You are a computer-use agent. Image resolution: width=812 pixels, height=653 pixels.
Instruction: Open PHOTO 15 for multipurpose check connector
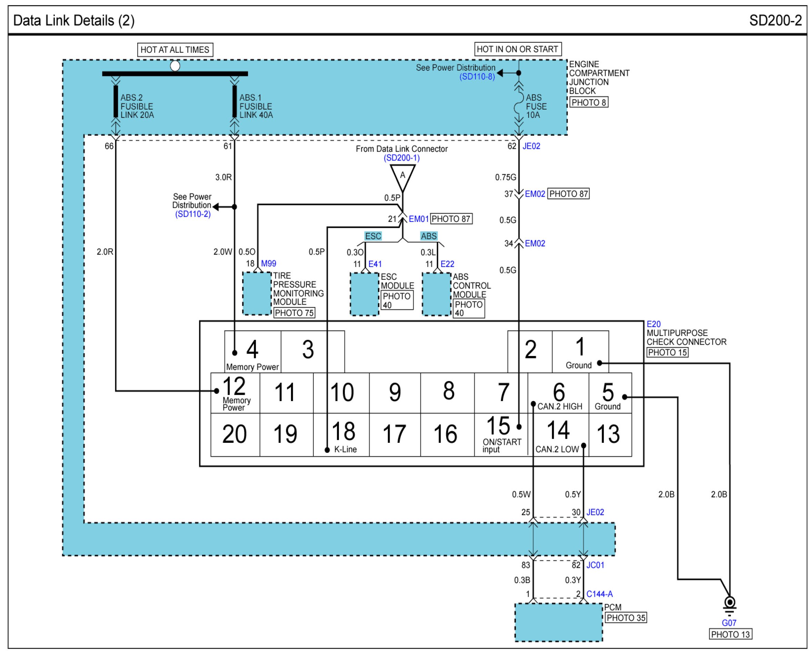click(x=668, y=353)
